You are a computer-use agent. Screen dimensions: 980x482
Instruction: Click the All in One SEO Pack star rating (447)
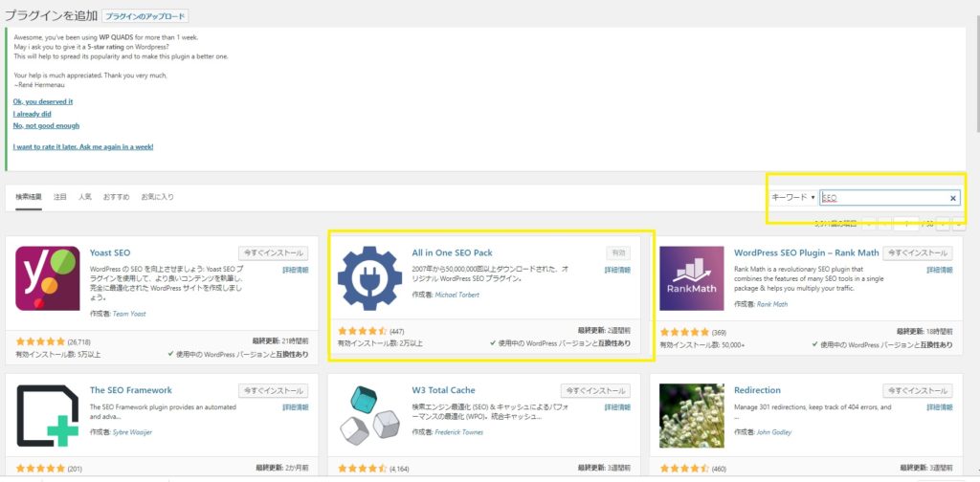point(363,331)
